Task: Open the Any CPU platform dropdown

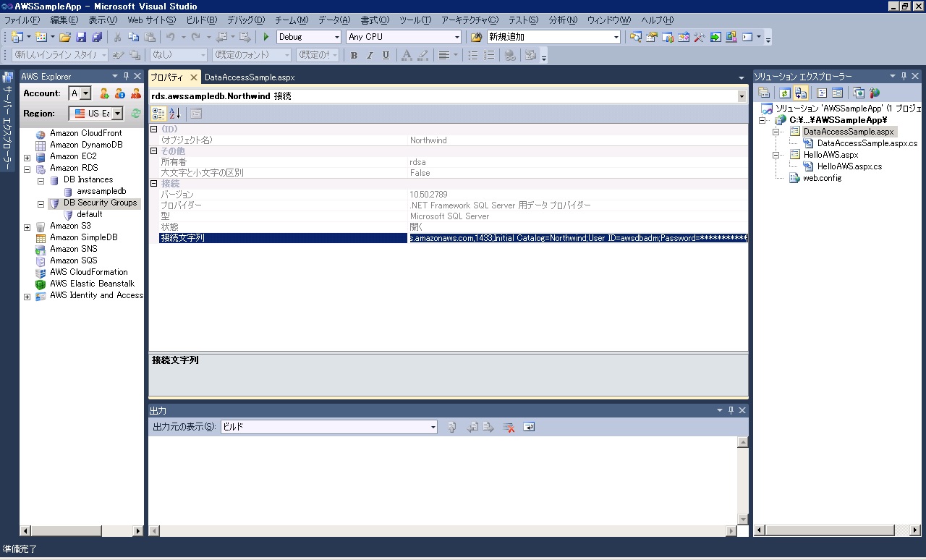Action: click(x=456, y=37)
